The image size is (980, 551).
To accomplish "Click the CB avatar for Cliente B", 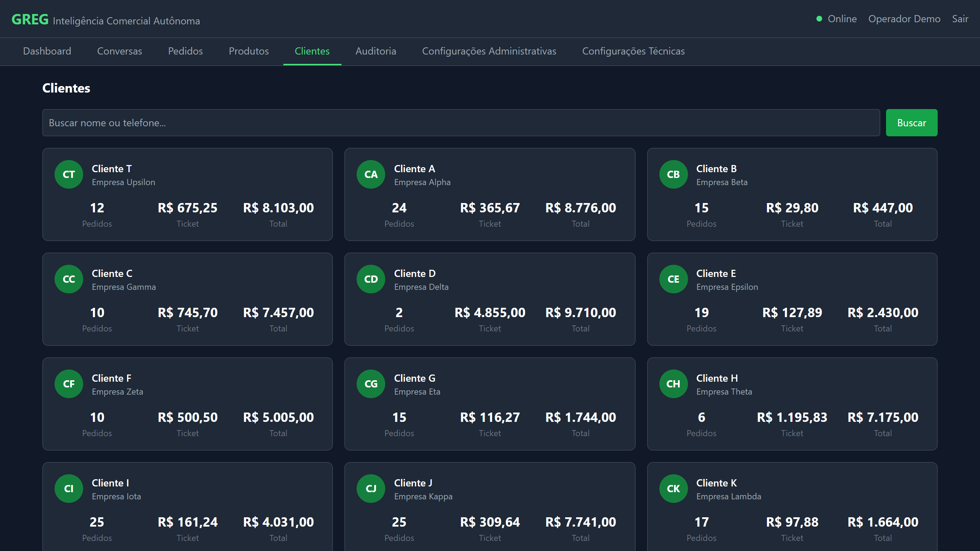I will (x=673, y=174).
